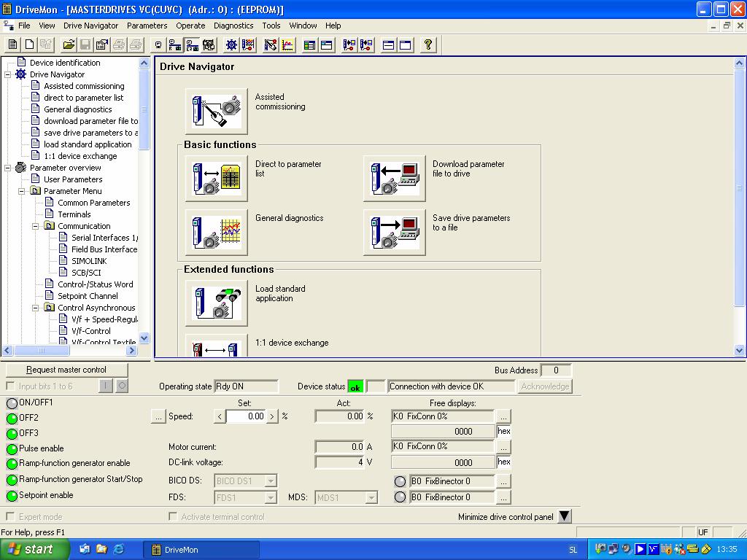Image resolution: width=747 pixels, height=560 pixels.
Task: Click the Windows start button
Action: pyautogui.click(x=34, y=550)
